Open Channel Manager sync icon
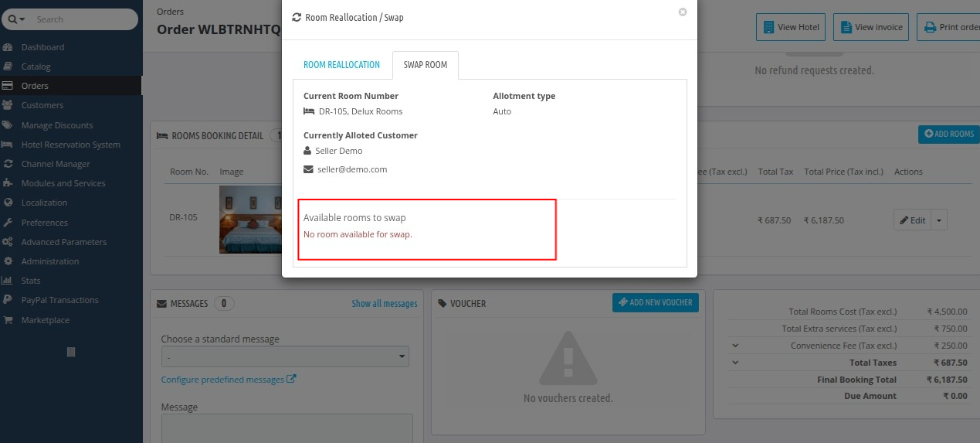The image size is (980, 443). pos(8,164)
